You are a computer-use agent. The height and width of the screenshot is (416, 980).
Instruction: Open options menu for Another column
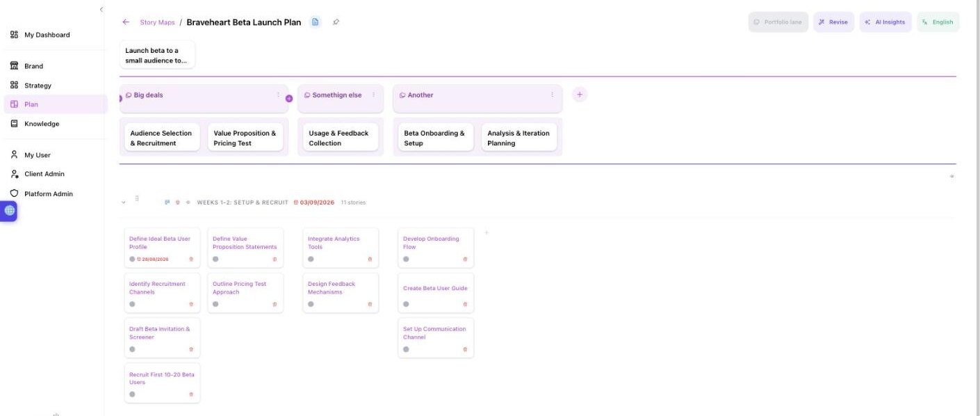click(x=553, y=95)
